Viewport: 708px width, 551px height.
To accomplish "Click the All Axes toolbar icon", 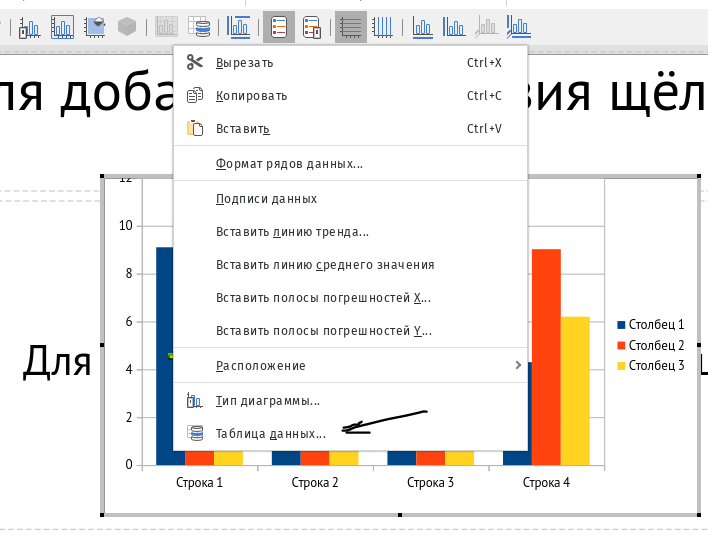I will [518, 27].
